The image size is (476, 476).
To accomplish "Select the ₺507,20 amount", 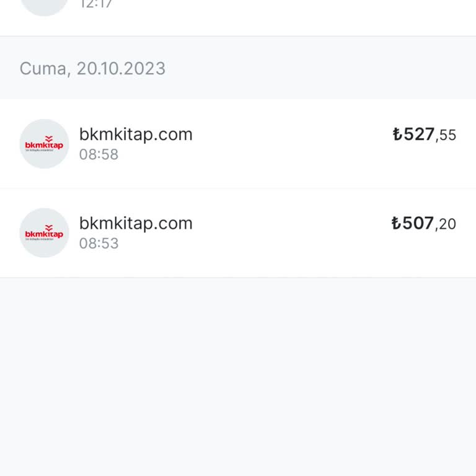I will [424, 223].
